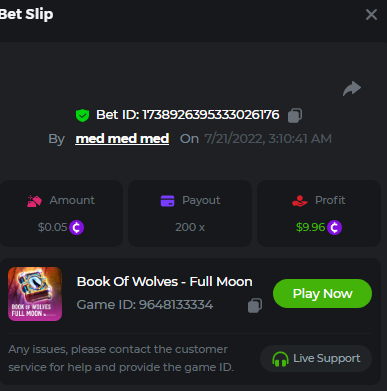Click the Amount currency coin icon
Viewport: 387px width, 391px height.
[x=77, y=228]
